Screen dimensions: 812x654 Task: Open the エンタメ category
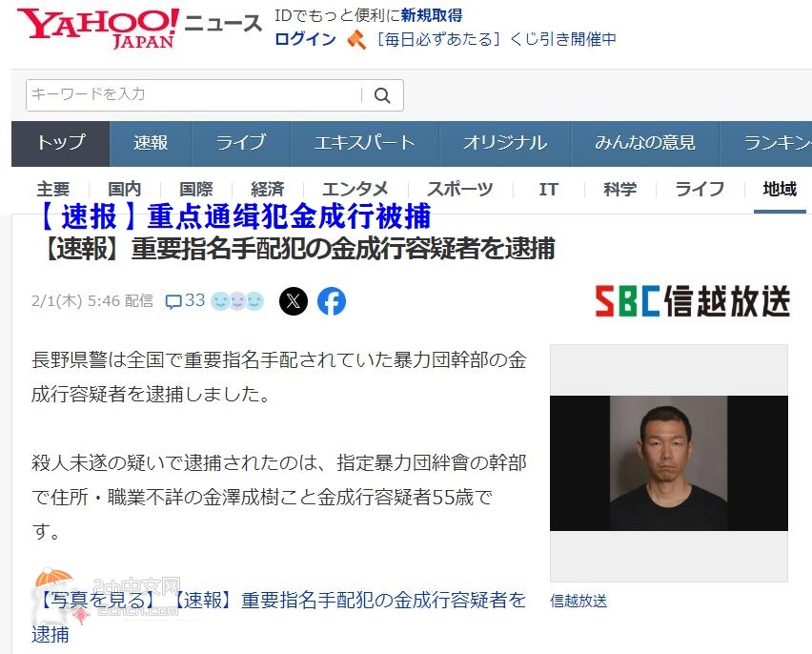tap(355, 190)
